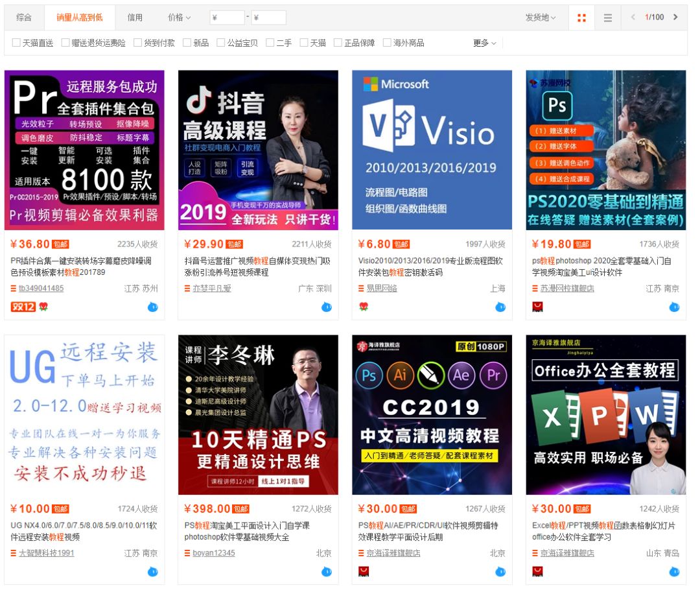Viewport: 700px width, 592px height.
Task: Click the 双12 badge on PR plugin listing
Action: coord(23,307)
